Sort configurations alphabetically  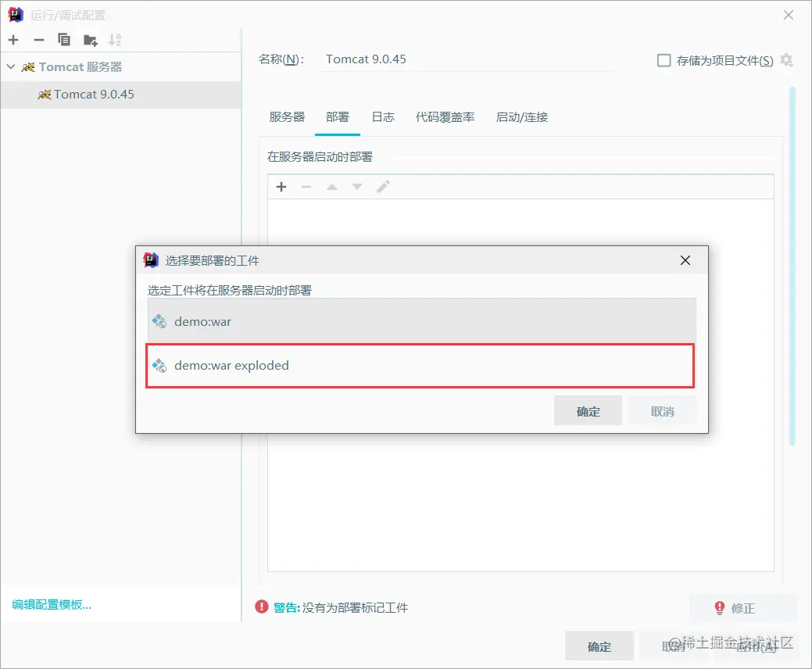coord(114,40)
